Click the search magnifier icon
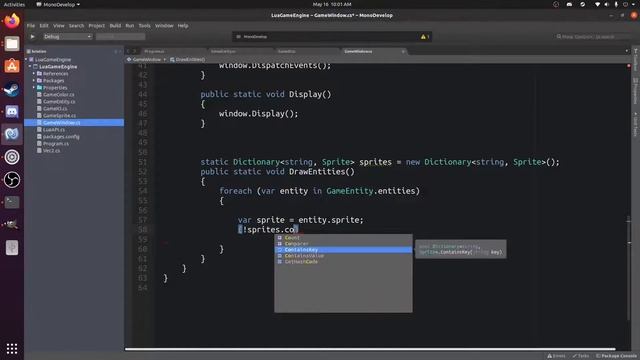640x360 pixels. click(x=559, y=37)
